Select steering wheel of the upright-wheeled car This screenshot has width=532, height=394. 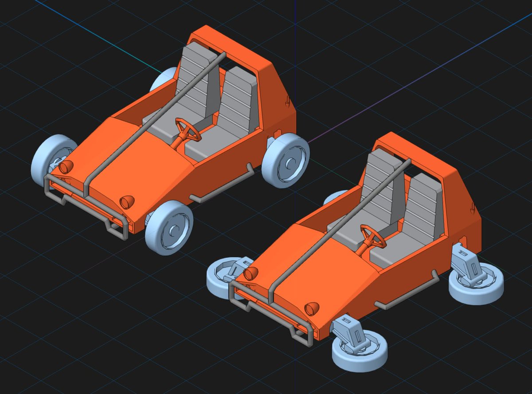pos(188,130)
